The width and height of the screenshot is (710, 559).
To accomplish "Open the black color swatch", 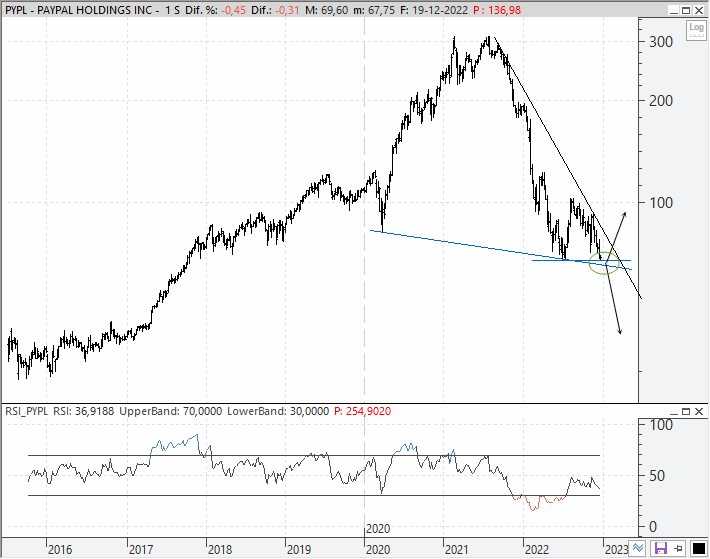I will [x=699, y=549].
